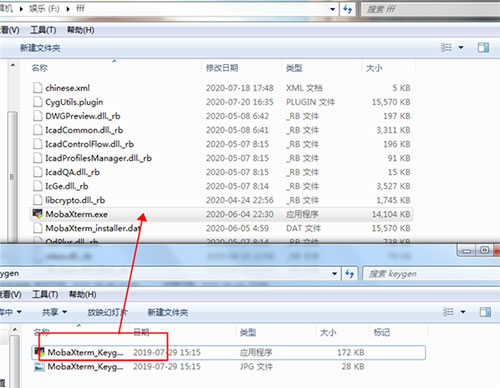Expand breadcrumb arrow before 娱乐 (F:)
The image size is (500, 388).
[21, 9]
